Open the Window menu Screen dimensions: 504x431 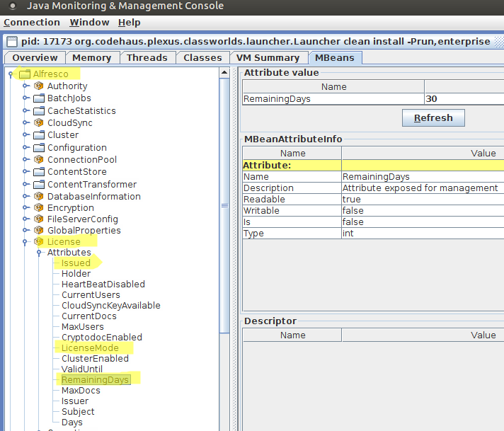point(89,23)
